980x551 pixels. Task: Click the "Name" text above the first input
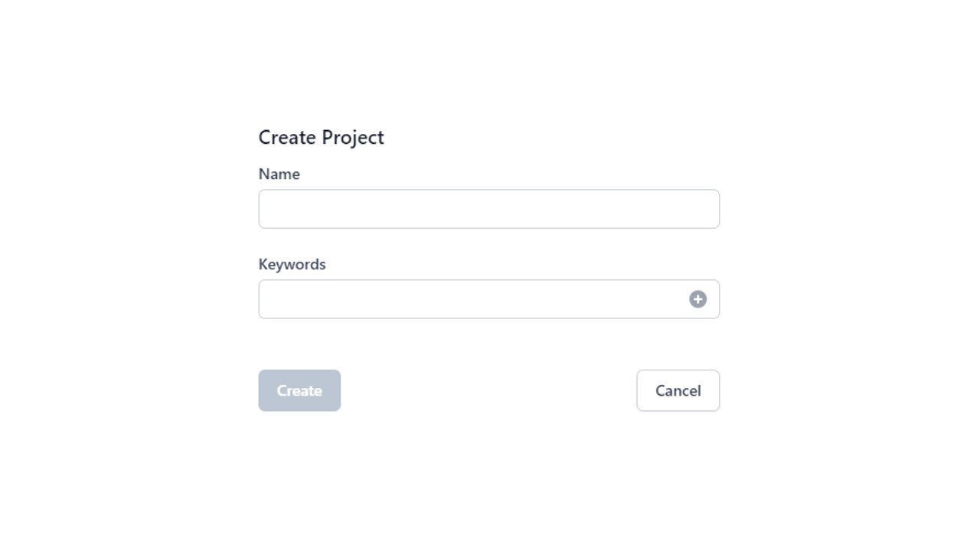point(279,174)
